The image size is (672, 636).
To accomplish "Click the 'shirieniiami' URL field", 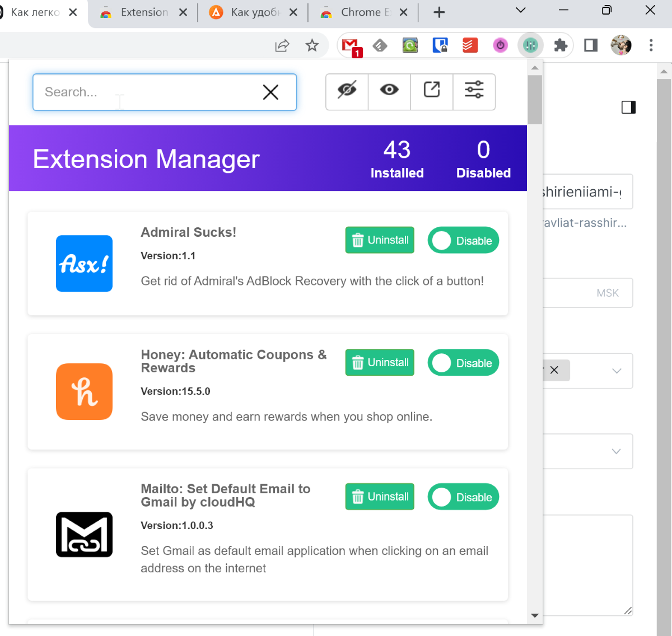I will (x=588, y=191).
